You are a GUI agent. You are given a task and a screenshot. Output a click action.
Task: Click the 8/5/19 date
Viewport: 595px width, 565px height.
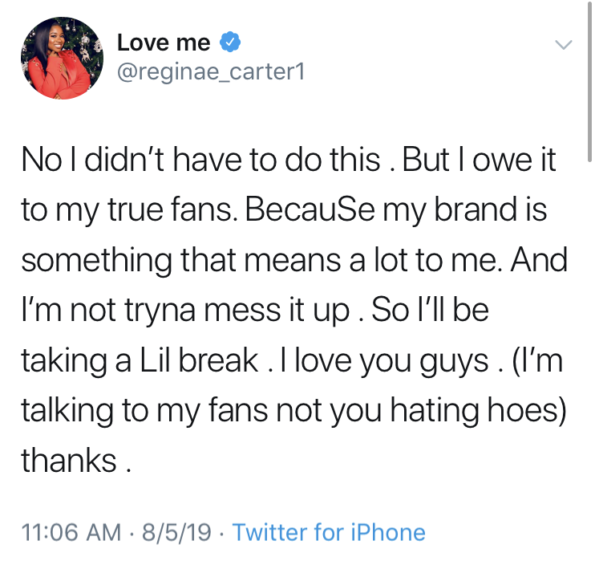(176, 532)
